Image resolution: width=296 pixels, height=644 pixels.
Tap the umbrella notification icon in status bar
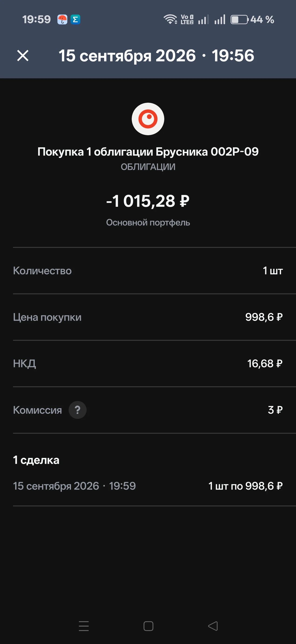coord(62,20)
